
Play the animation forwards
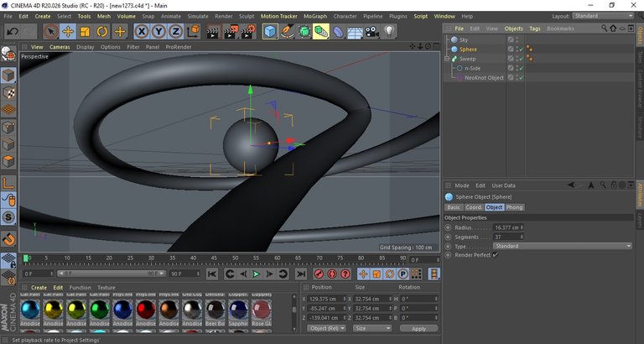tap(257, 274)
